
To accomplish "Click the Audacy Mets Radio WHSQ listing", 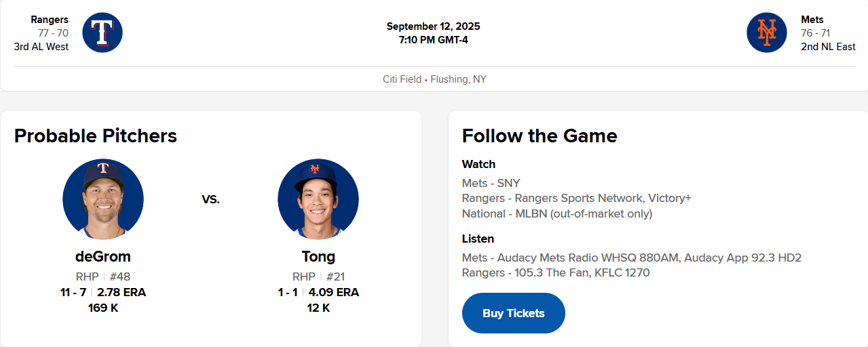I will coord(631,258).
